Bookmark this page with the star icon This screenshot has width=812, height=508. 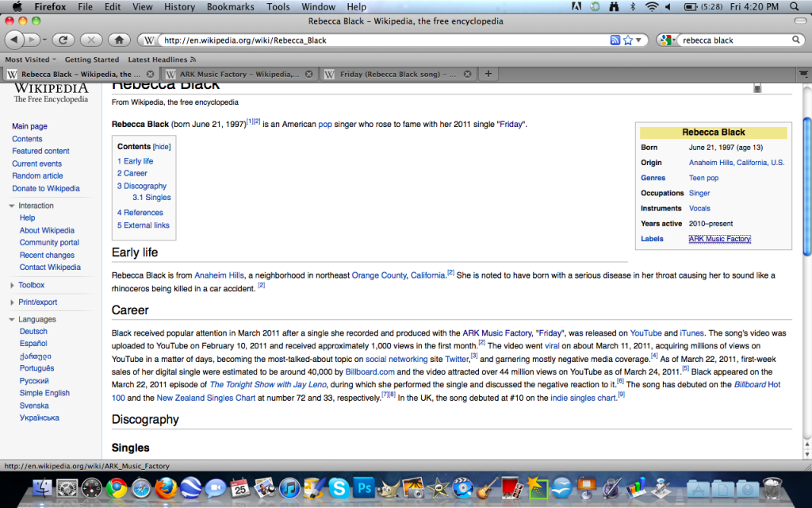[x=628, y=40]
